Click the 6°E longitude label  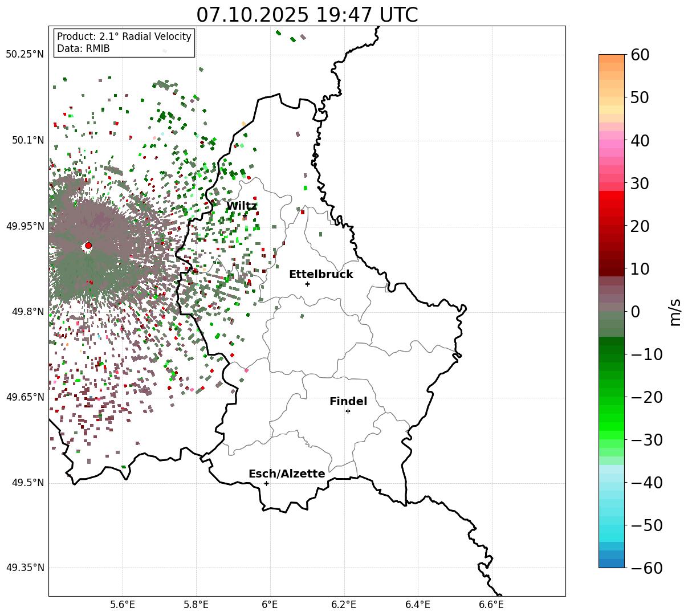click(x=270, y=605)
